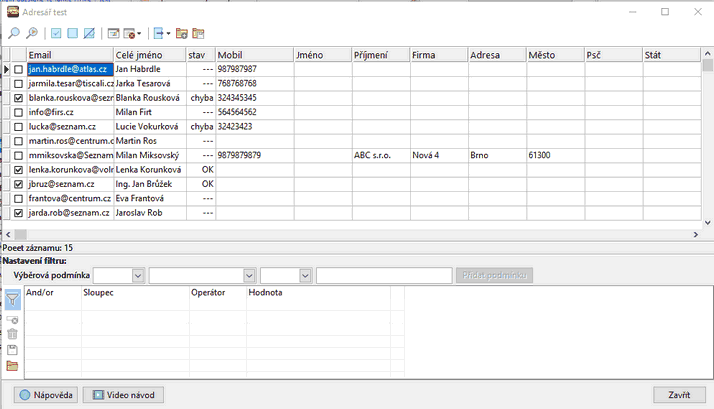Sort by the Email column header
Screen dimensions: 714x409
(x=68, y=54)
